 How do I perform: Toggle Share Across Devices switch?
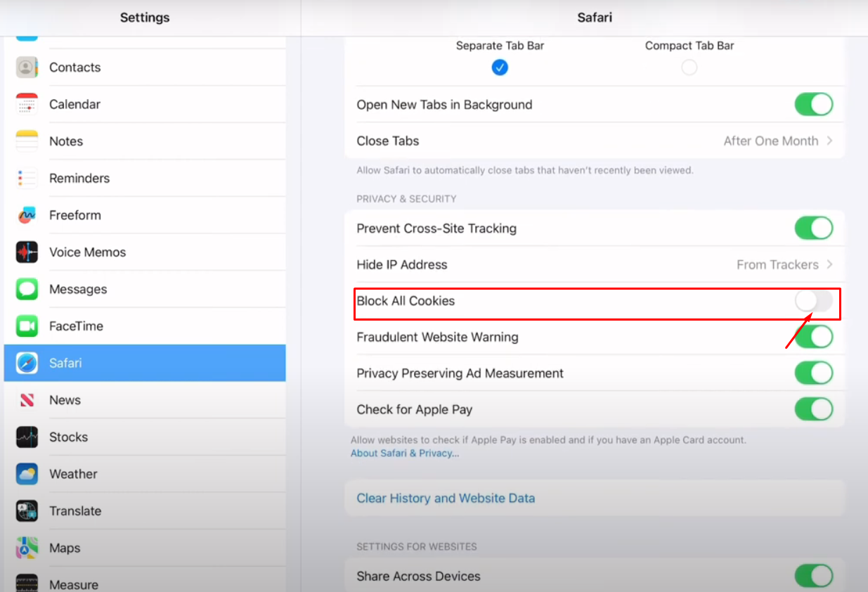[x=814, y=577]
